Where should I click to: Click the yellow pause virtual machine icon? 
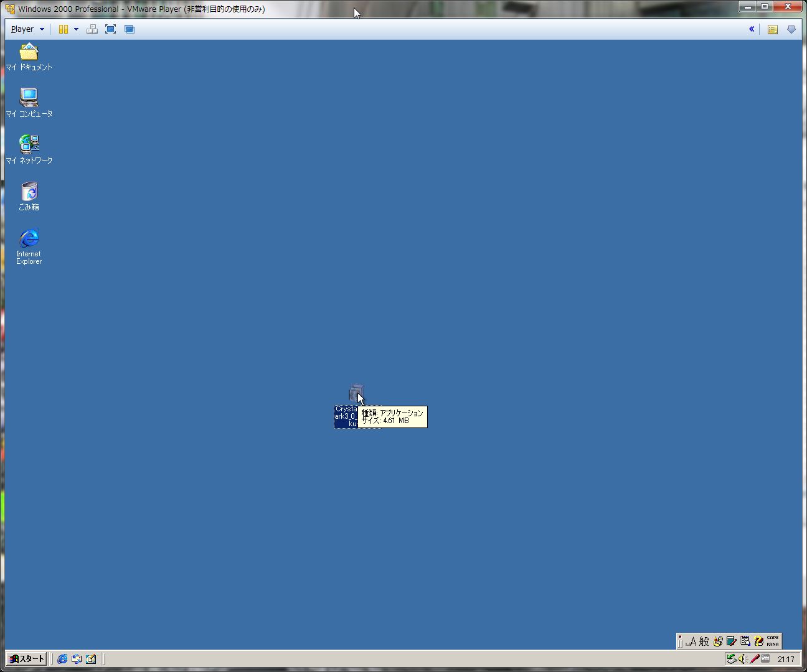pos(63,29)
